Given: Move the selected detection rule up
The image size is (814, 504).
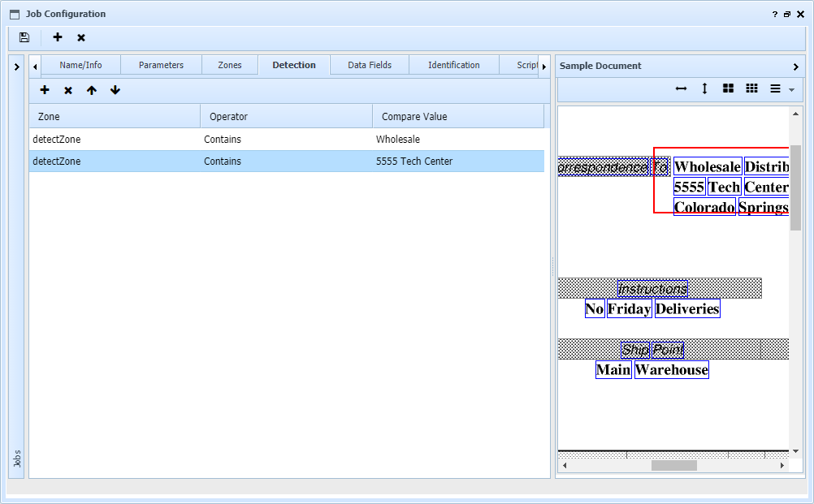Looking at the screenshot, I should [x=92, y=90].
